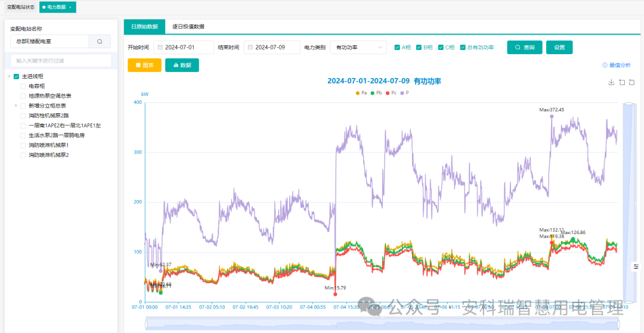Image resolution: width=644 pixels, height=333 pixels.
Task: Uncheck the 主进线柜 tree checkbox
Action: coord(17,76)
